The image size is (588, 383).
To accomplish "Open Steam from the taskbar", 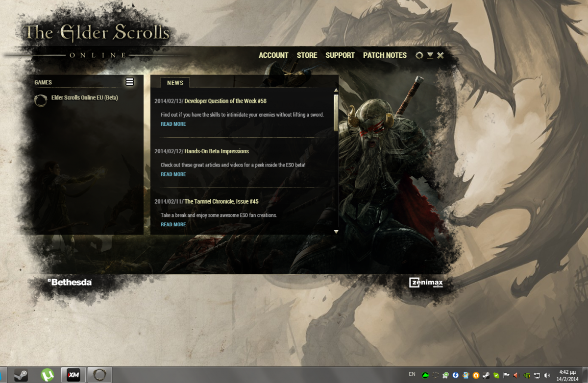I will (x=21, y=375).
